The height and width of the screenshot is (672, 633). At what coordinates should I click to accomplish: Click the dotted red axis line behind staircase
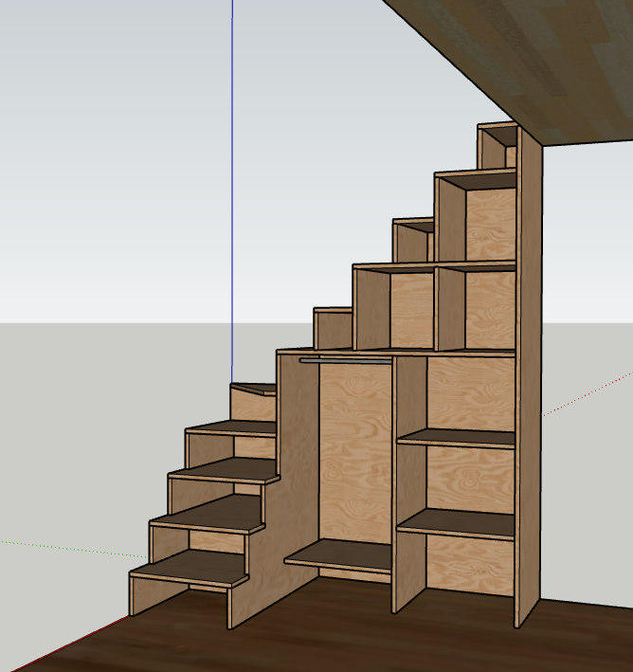588,394
